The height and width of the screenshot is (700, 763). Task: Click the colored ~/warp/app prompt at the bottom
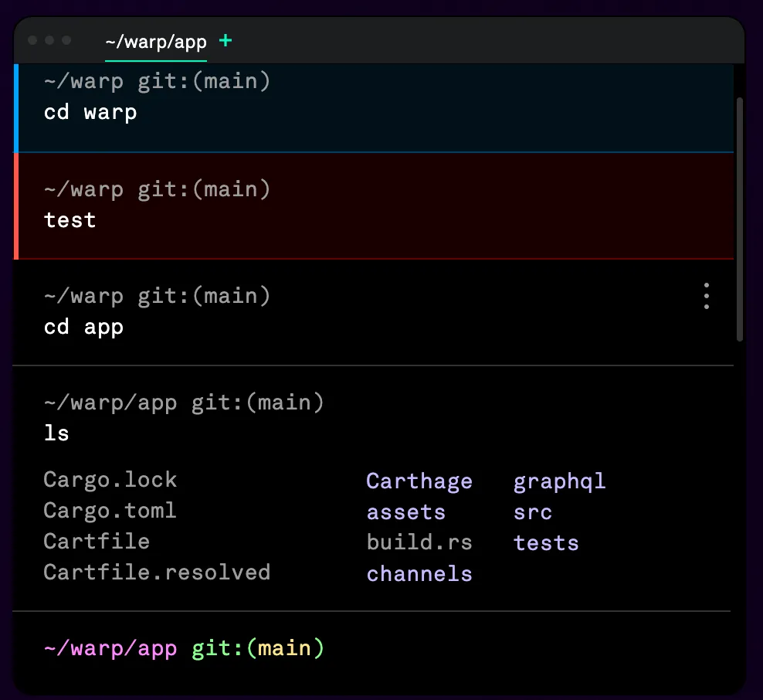[110, 648]
